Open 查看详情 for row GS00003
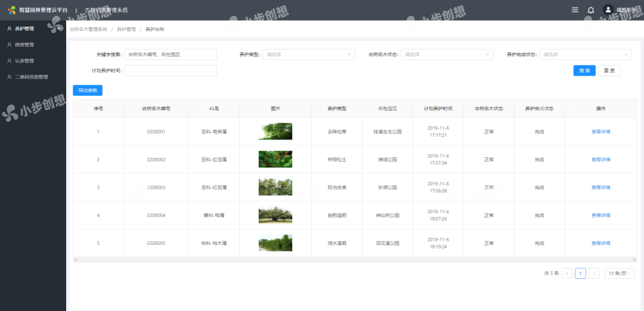Viewport: 644px width, 311px height. click(601, 188)
